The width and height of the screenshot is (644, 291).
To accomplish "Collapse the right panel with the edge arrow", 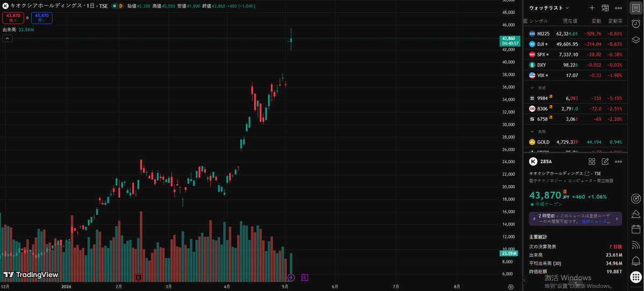I will point(523,280).
